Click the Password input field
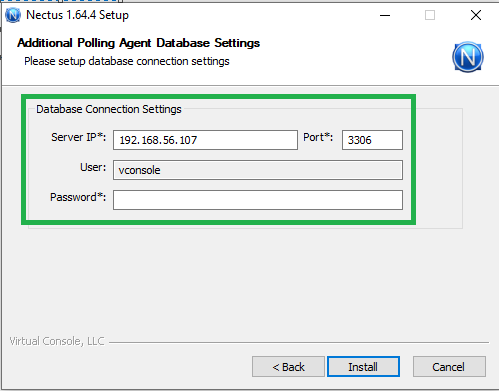The height and width of the screenshot is (391, 499). point(258,200)
